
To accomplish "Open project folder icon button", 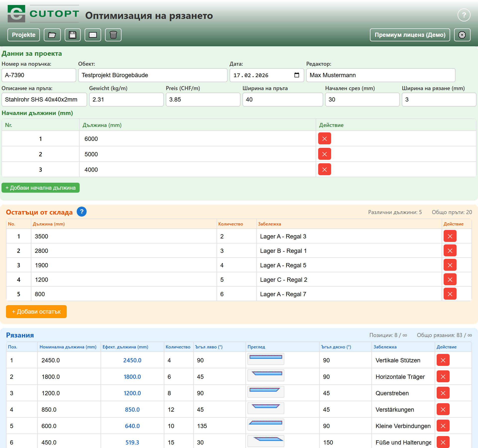I will coord(52,35).
